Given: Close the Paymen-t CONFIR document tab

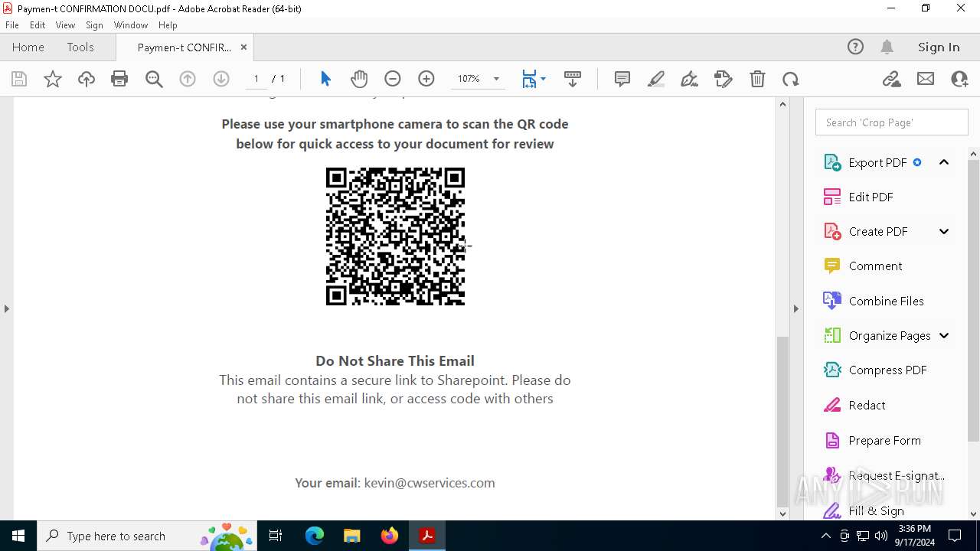Looking at the screenshot, I should tap(243, 47).
